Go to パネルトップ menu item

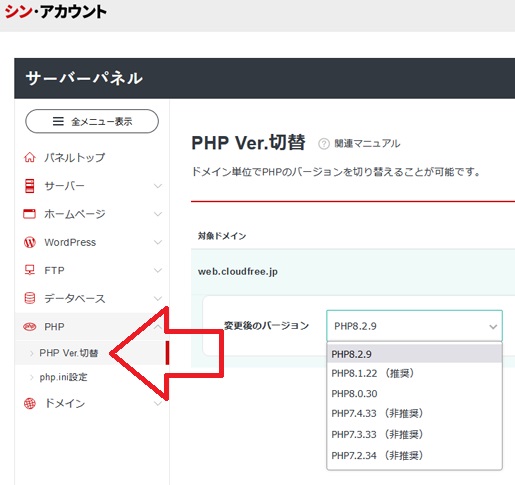tap(75, 157)
